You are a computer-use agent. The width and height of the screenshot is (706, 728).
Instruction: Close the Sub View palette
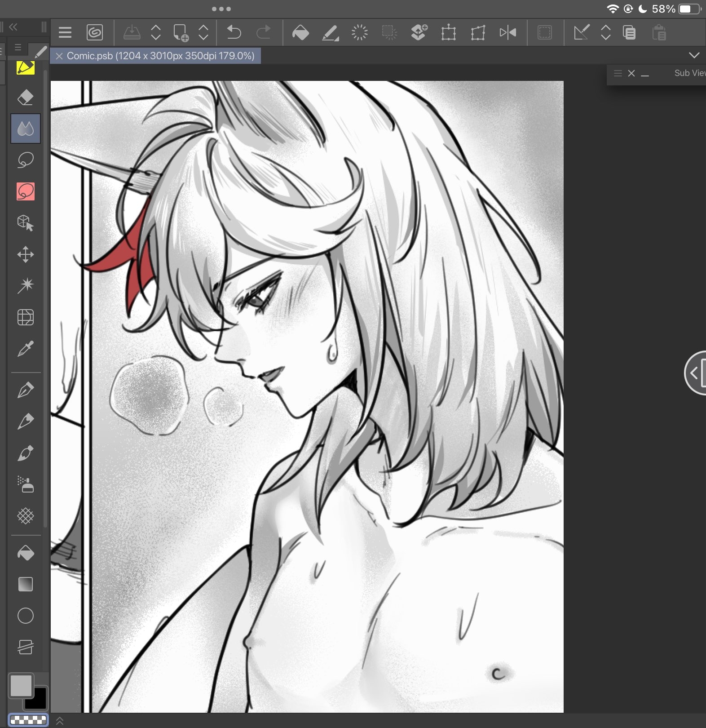tap(631, 73)
